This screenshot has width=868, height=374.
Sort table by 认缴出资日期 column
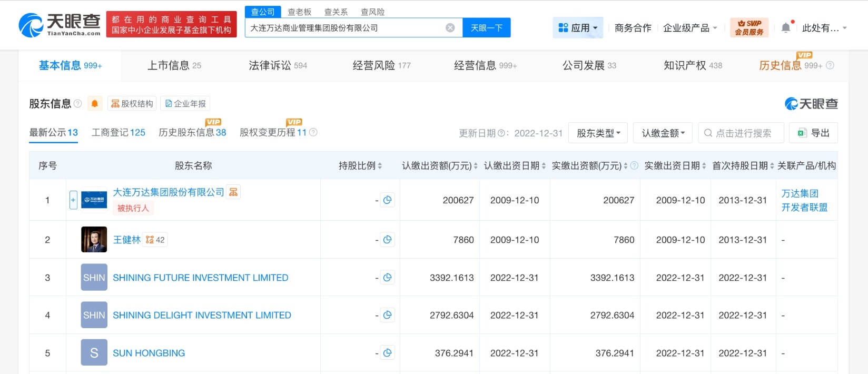coord(544,166)
